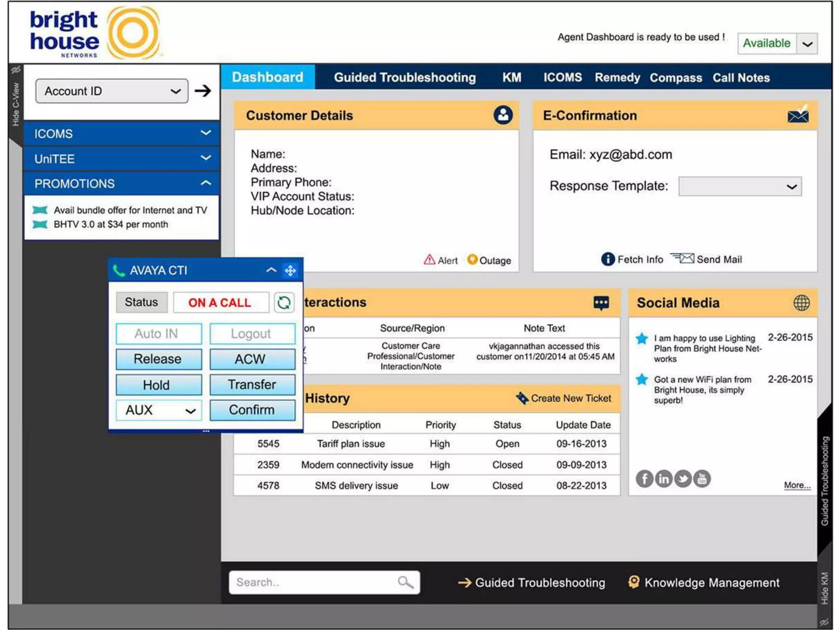Click the star beside 'I am happy' post
This screenshot has height=630, width=840.
(642, 338)
